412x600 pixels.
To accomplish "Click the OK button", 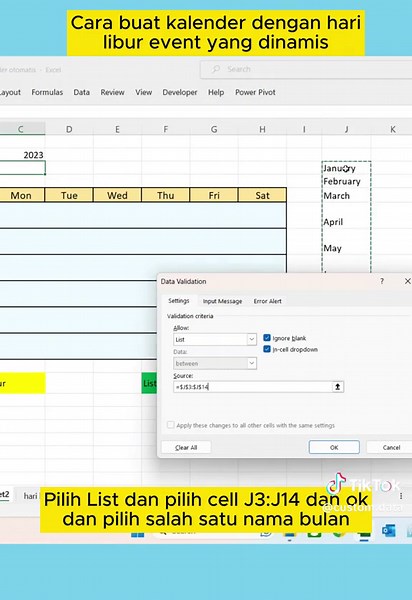I will point(334,447).
